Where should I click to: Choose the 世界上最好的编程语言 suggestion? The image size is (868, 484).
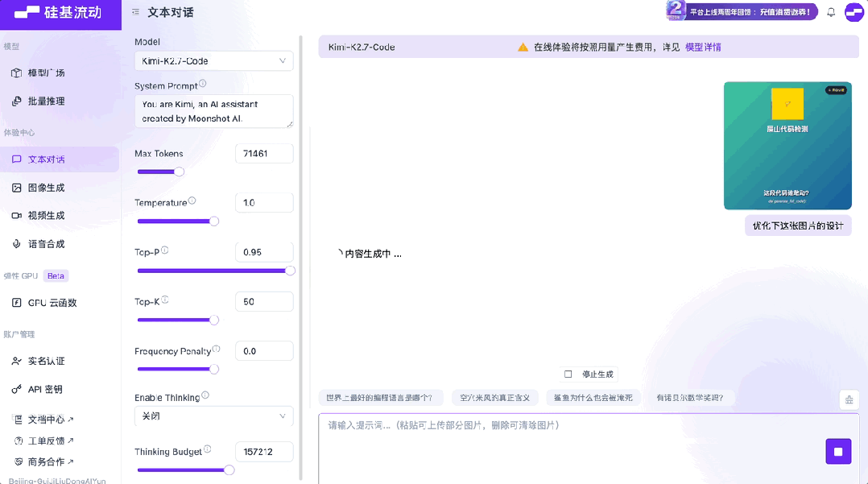379,398
